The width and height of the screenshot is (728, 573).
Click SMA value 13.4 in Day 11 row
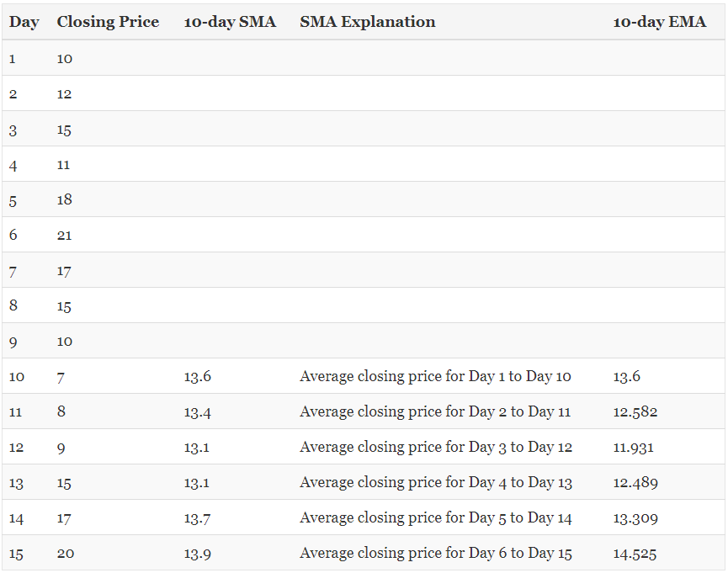coord(197,412)
